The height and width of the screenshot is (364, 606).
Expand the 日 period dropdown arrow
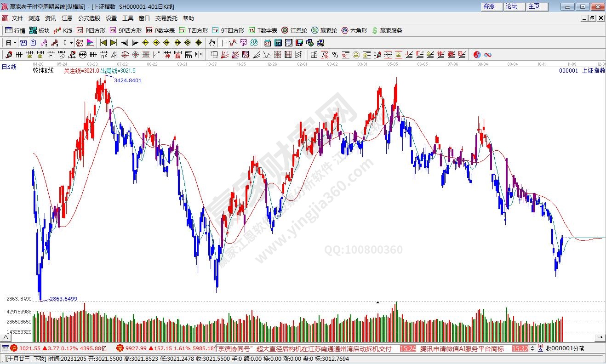point(15,43)
